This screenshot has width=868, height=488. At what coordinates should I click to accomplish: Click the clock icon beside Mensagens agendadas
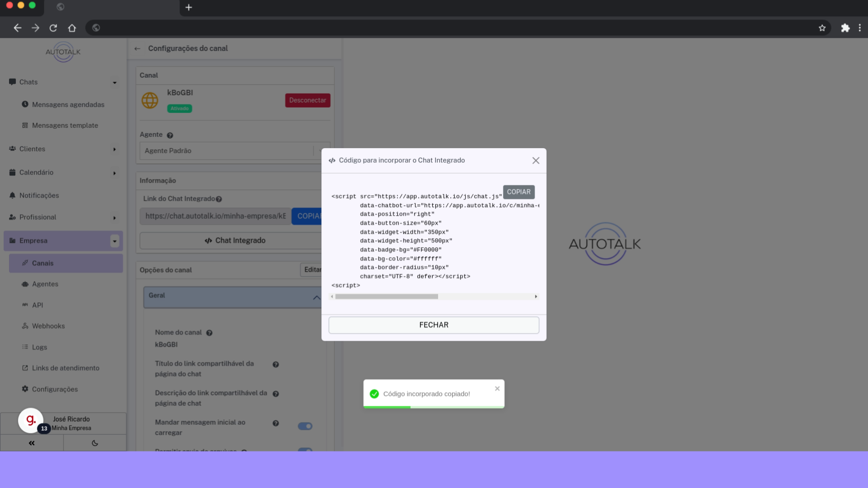coord(25,104)
